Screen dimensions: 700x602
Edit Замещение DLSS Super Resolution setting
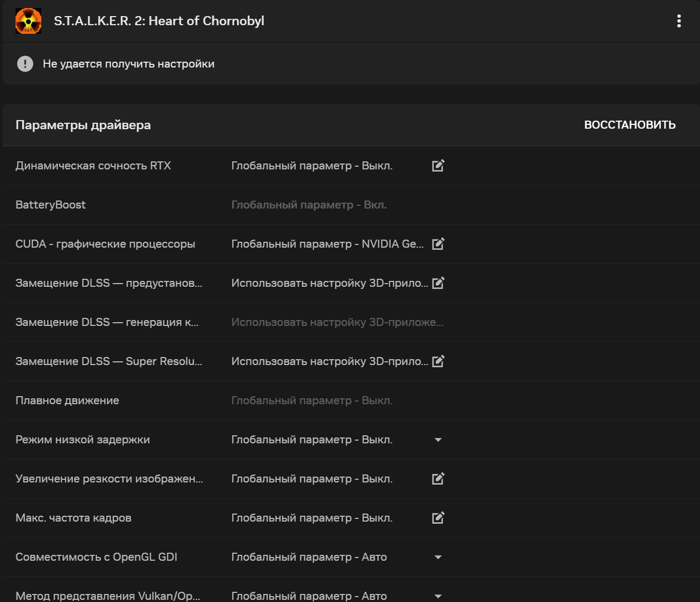(x=438, y=361)
